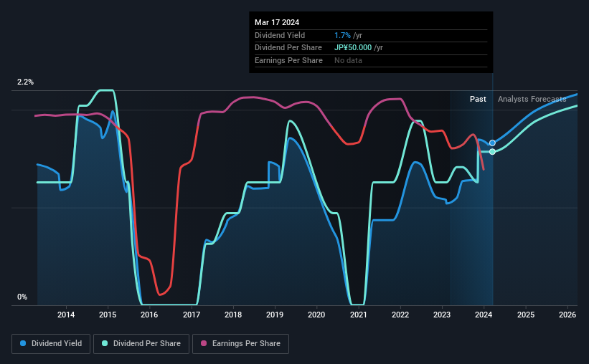Click the tooltip's Dividend Per Share row label
Viewport: 589px width, 364px height.
coord(288,48)
